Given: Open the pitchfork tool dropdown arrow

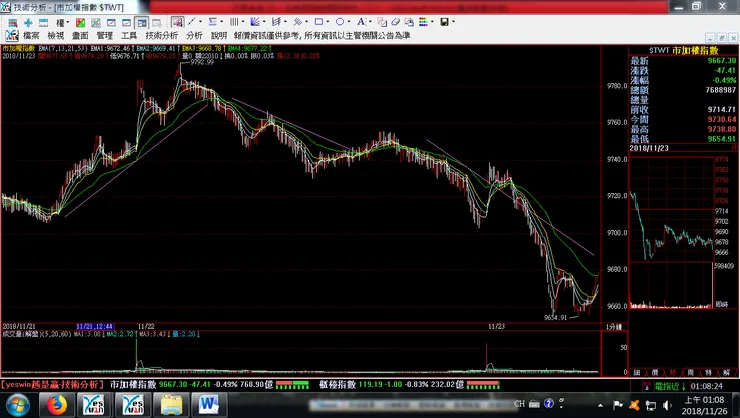Looking at the screenshot, I should pos(285,22).
